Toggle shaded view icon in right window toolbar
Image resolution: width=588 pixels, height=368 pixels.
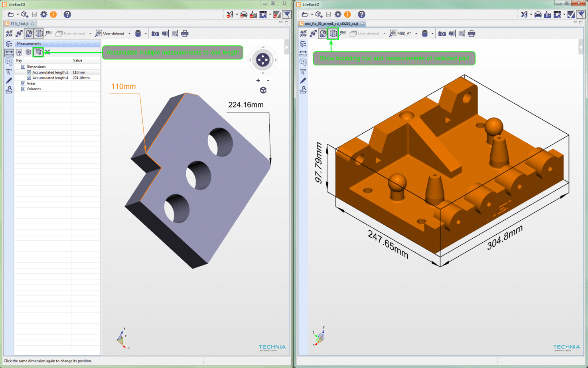click(x=323, y=34)
